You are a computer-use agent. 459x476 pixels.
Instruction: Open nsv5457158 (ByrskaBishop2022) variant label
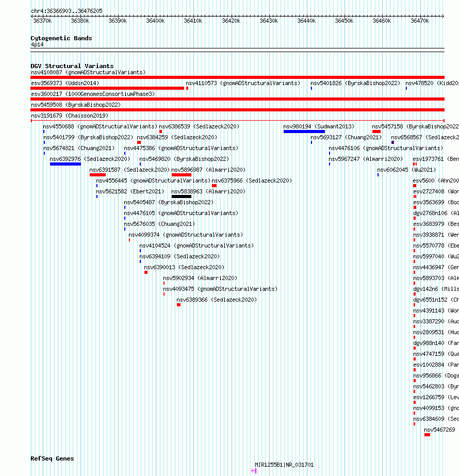(x=415, y=126)
